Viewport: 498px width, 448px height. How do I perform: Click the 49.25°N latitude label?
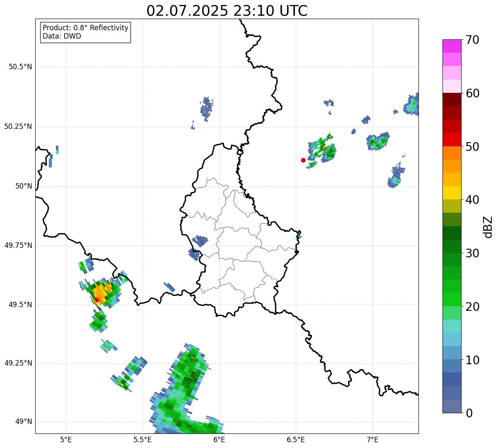[x=18, y=363]
